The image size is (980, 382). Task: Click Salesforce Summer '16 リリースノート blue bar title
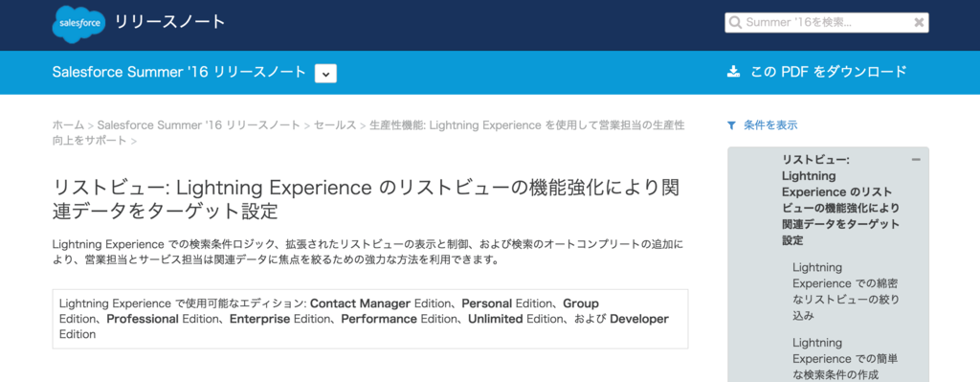coord(179,72)
